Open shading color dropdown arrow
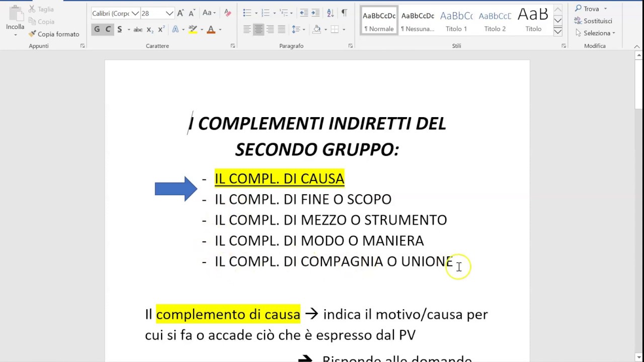This screenshot has width=644, height=362. click(325, 30)
